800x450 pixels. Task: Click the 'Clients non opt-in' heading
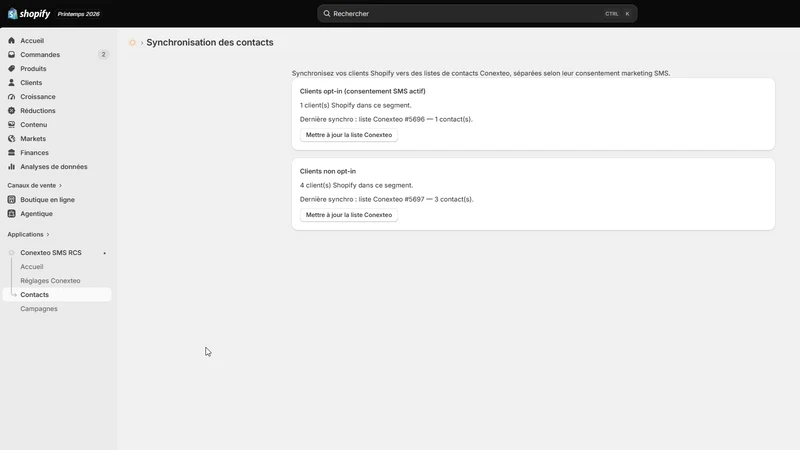328,171
